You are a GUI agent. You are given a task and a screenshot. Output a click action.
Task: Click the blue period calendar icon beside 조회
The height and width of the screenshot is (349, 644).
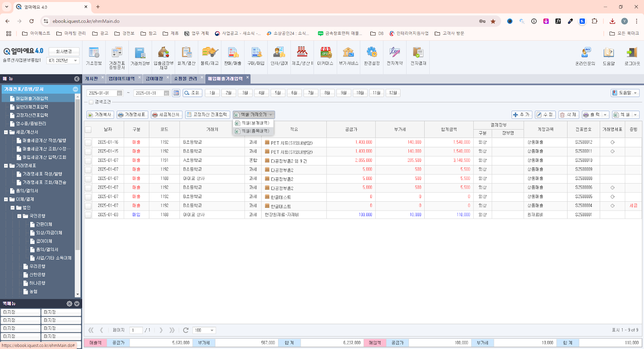click(176, 93)
